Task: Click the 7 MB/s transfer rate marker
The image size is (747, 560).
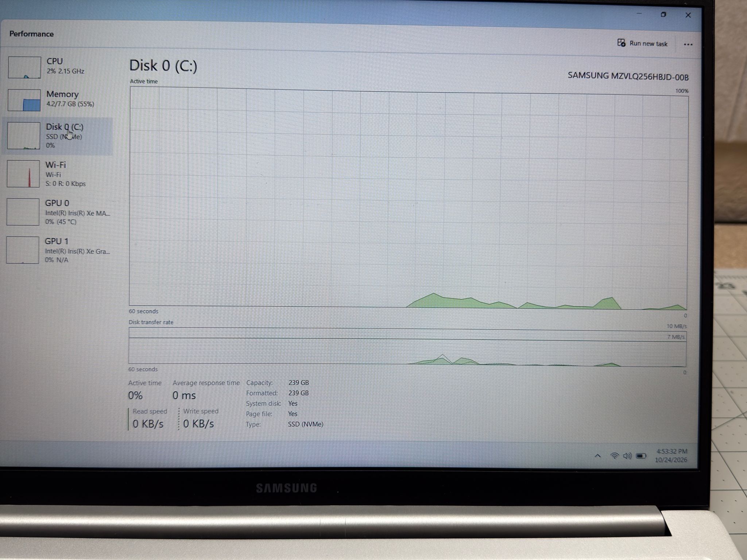Action: [x=676, y=337]
